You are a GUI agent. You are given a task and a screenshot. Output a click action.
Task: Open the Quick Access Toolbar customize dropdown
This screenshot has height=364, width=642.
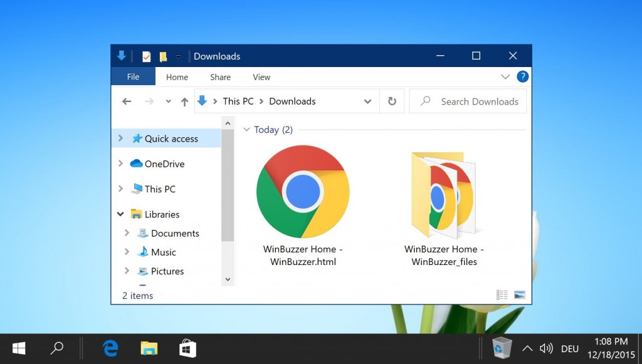[x=178, y=57]
